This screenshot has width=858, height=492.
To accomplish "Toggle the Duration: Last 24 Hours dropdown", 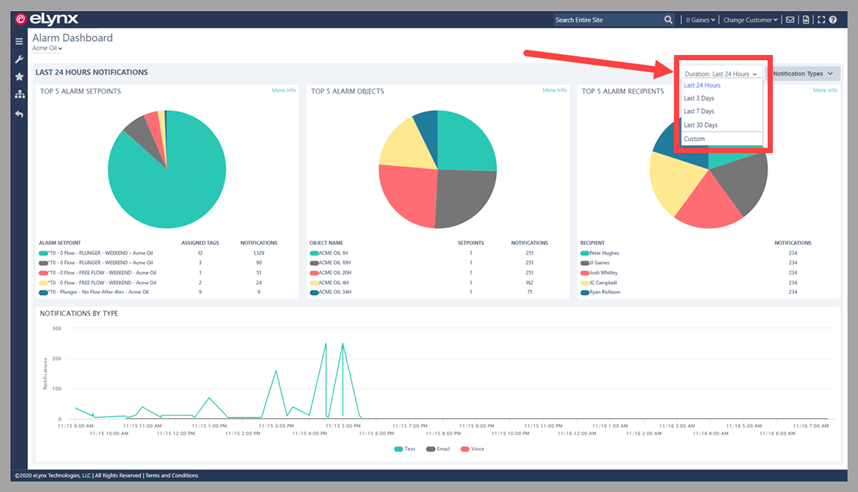I will [721, 74].
